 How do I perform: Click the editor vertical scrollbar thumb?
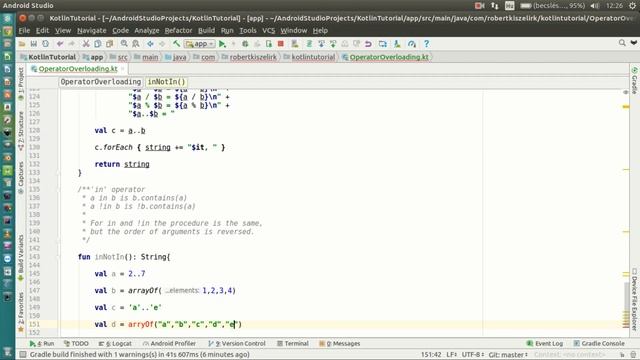pos(626,304)
